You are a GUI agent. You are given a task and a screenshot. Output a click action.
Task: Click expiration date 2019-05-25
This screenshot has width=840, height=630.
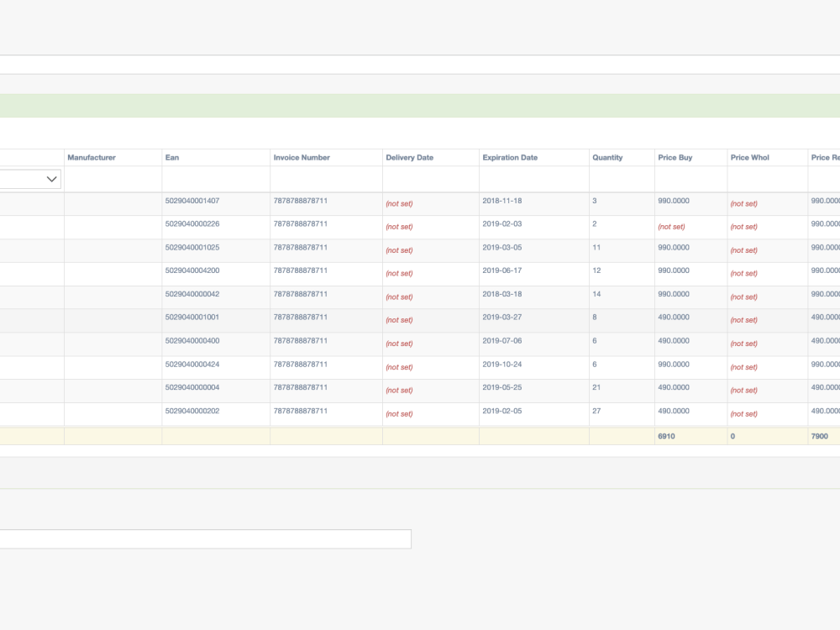click(x=502, y=387)
